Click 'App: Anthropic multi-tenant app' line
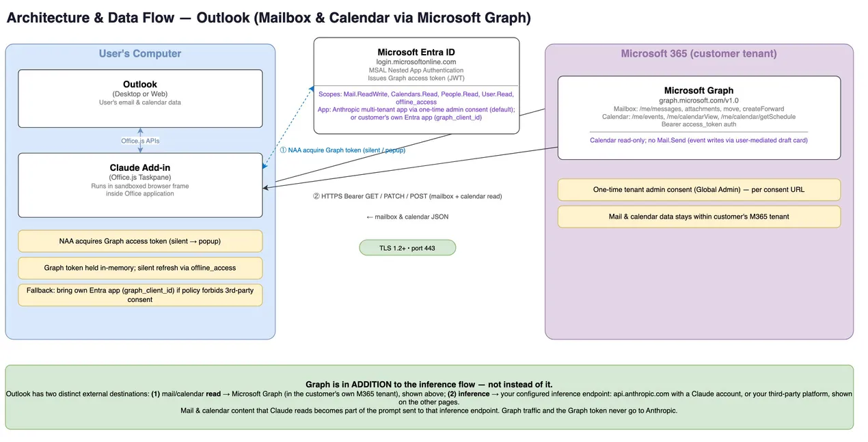868x442 pixels. click(416, 109)
